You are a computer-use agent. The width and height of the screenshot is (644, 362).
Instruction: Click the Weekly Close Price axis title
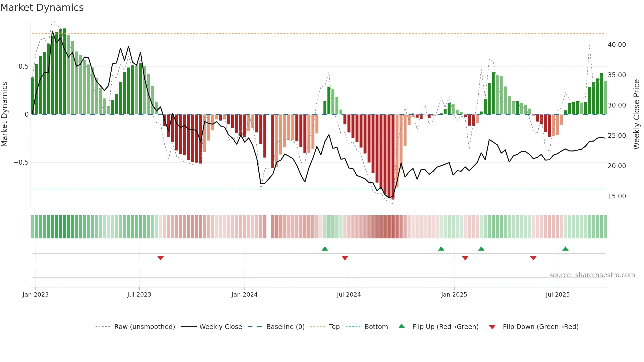point(636,114)
